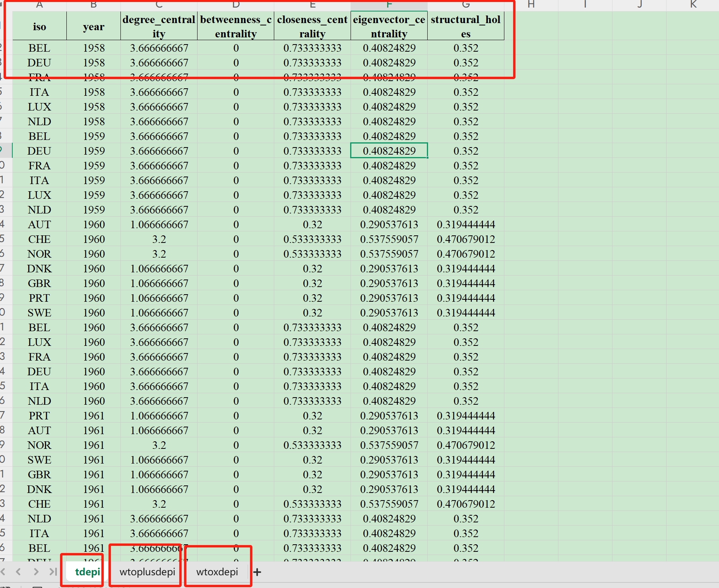Click the iso header cell

[x=39, y=27]
